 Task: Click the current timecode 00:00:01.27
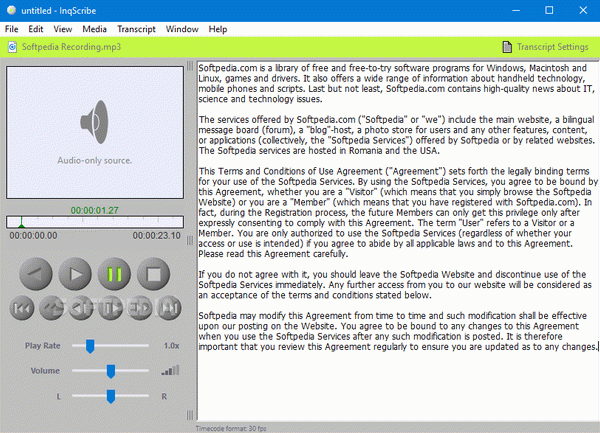(95, 210)
